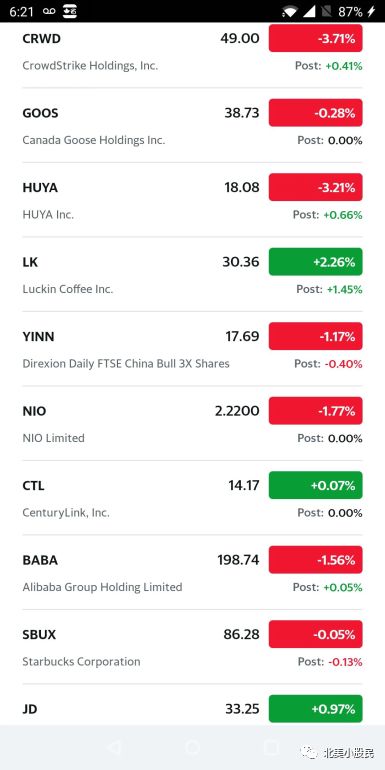Viewport: 385px width, 770px height.
Task: Tap the battery charging icon
Action: (x=371, y=12)
